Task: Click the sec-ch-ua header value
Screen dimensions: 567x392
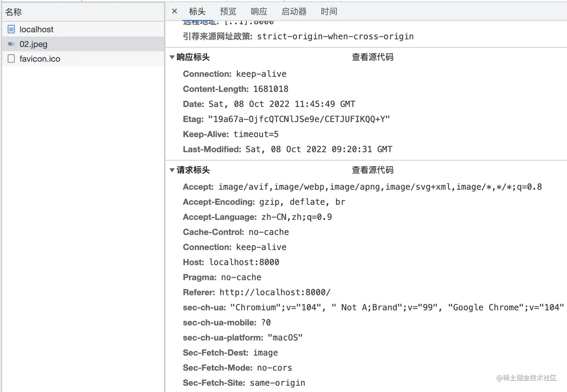Action: 397,308
